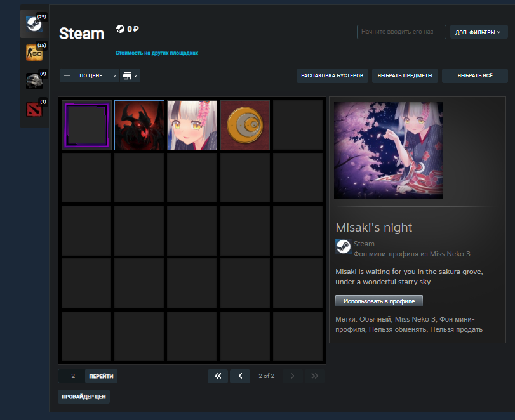Select the red dragon inventory item
The image size is (515, 420).
pos(139,125)
